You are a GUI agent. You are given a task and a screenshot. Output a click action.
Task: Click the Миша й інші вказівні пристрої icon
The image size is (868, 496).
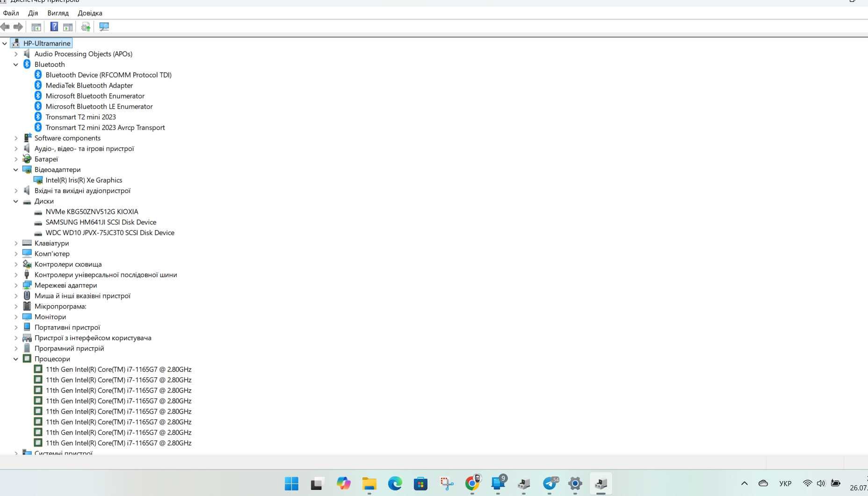click(27, 295)
